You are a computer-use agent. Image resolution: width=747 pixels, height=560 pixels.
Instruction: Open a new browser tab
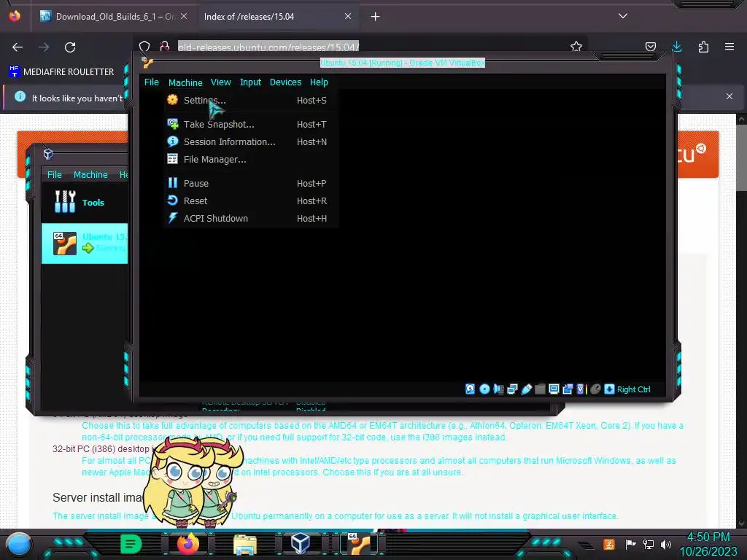tap(376, 17)
